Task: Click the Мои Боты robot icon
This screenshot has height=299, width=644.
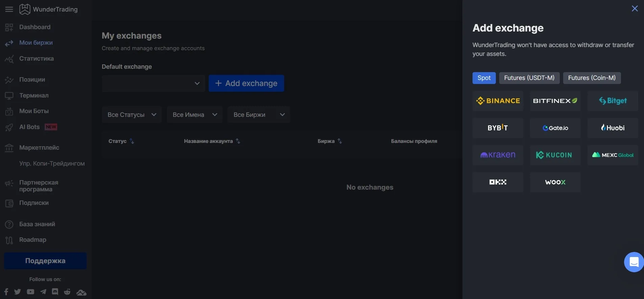Action: (x=9, y=111)
